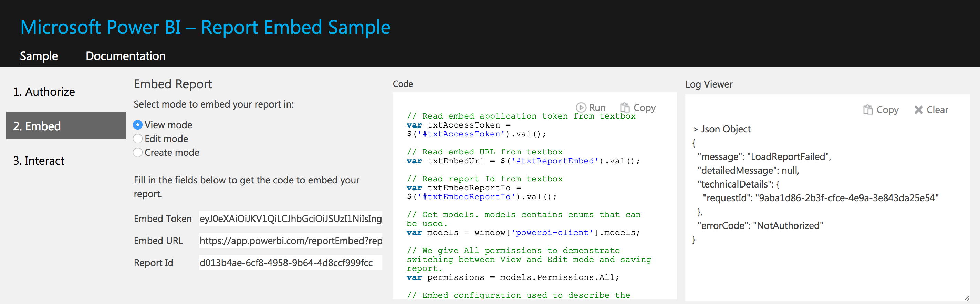
Task: Click the var permissions code line
Action: click(x=513, y=277)
